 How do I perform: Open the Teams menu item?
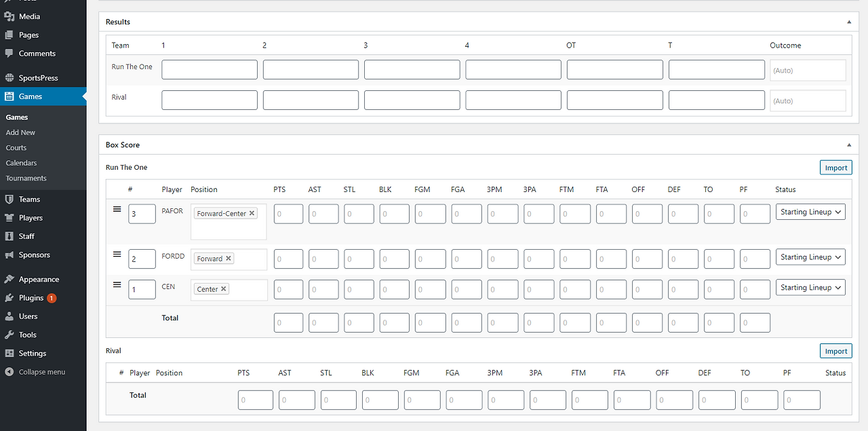[x=29, y=200]
